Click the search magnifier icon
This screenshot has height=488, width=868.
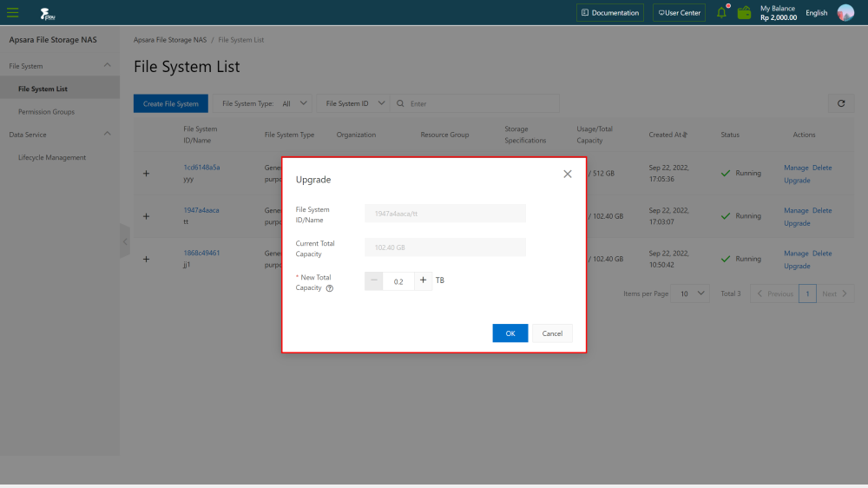click(x=400, y=103)
